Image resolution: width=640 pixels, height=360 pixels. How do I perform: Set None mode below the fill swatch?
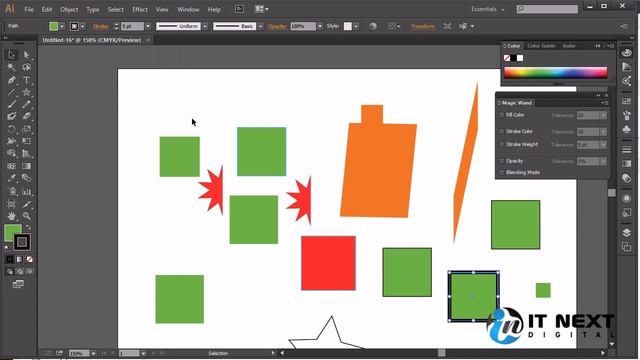click(29, 259)
